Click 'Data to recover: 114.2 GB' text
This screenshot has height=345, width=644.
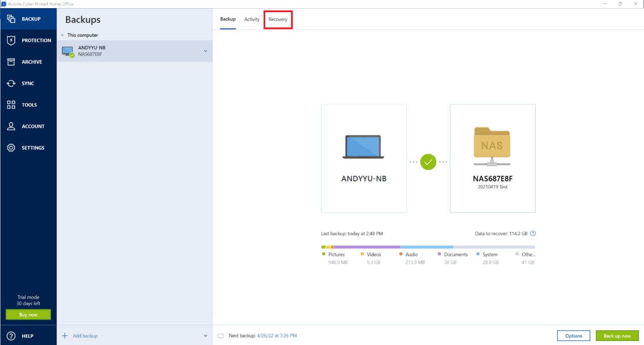[x=501, y=234]
